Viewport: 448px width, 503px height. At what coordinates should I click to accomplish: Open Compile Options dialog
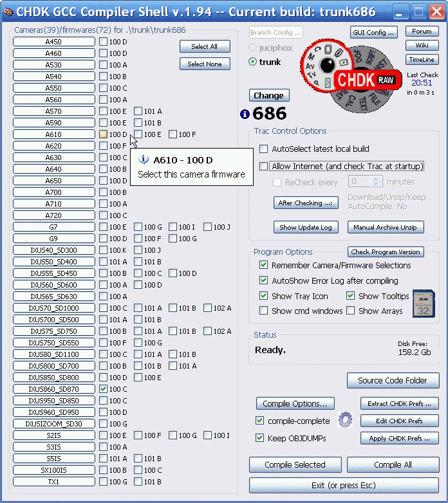tap(295, 403)
